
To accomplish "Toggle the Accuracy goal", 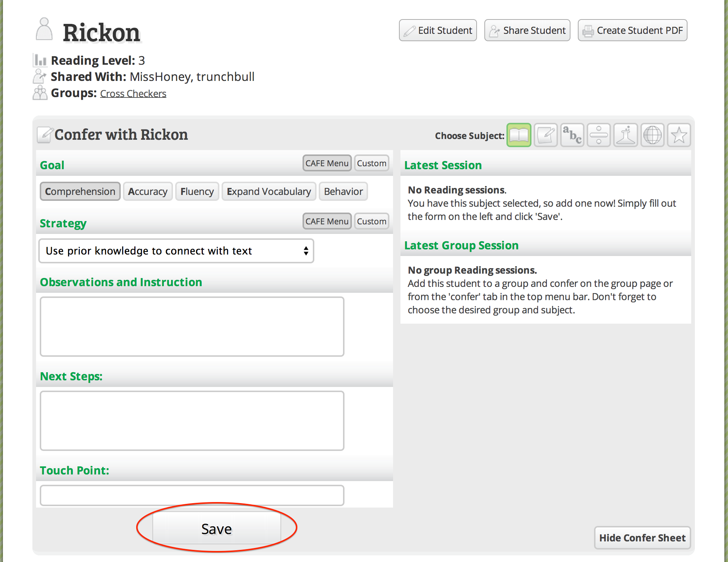I will [148, 191].
